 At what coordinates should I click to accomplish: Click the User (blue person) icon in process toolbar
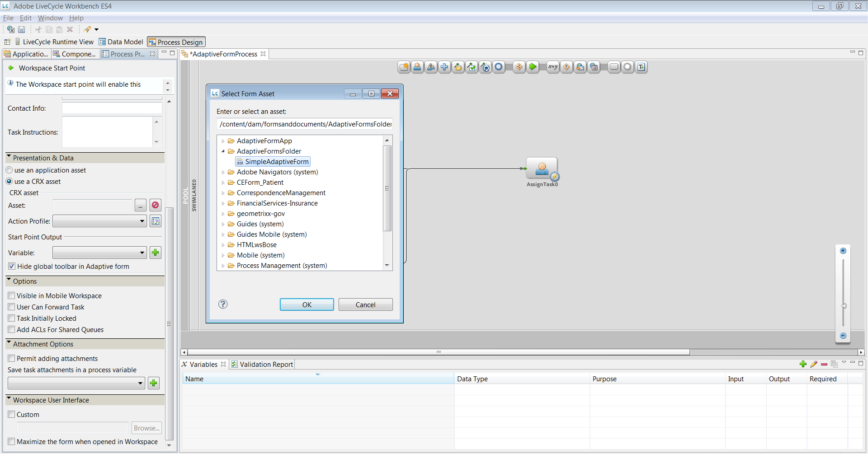[417, 67]
